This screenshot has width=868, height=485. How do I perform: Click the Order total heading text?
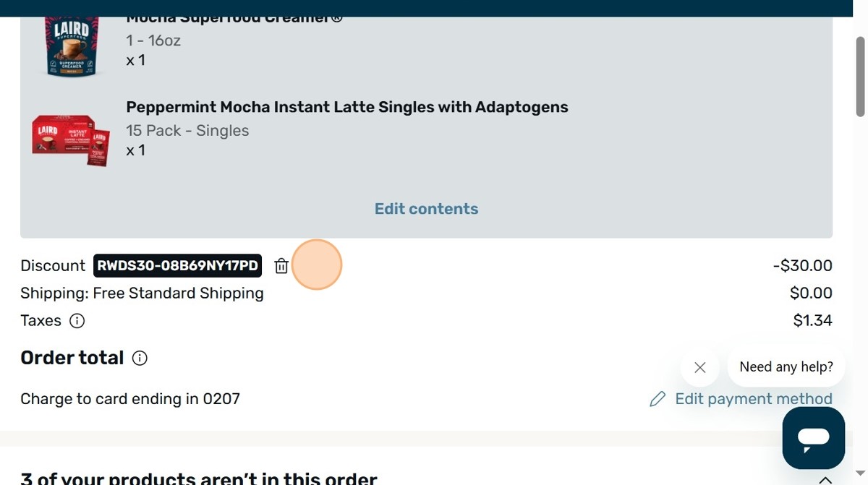click(x=72, y=358)
